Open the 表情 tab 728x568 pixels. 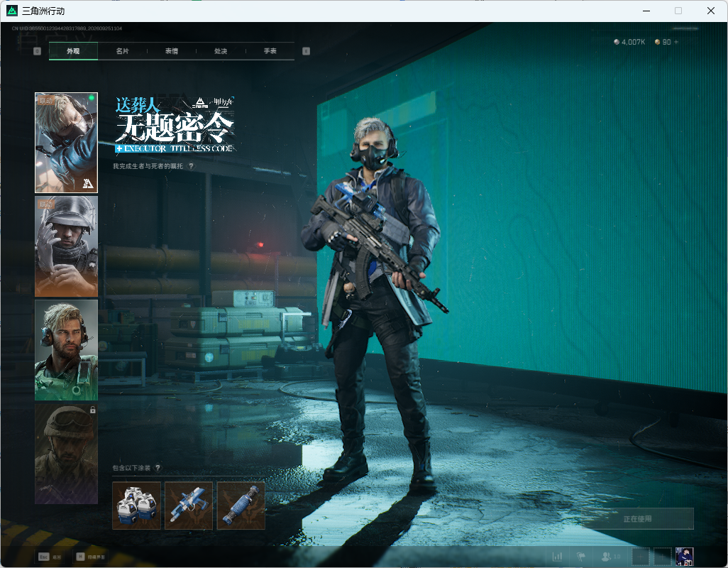click(x=172, y=51)
